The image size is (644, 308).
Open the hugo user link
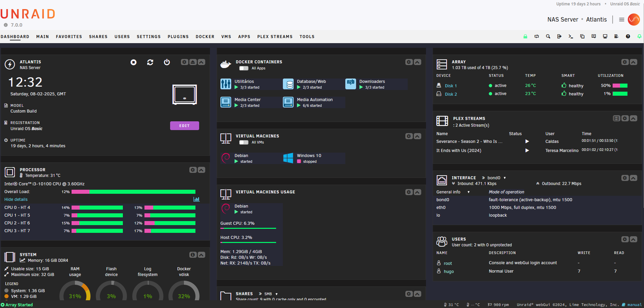tap(449, 272)
